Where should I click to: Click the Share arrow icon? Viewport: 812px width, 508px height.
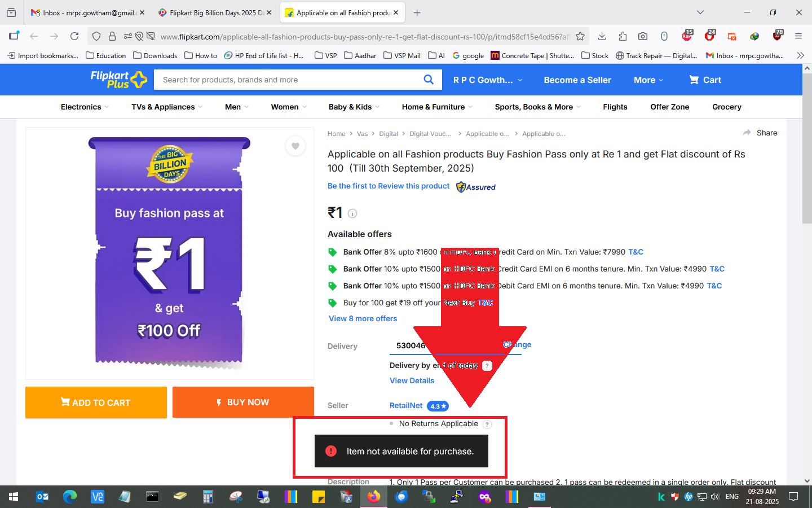(747, 133)
